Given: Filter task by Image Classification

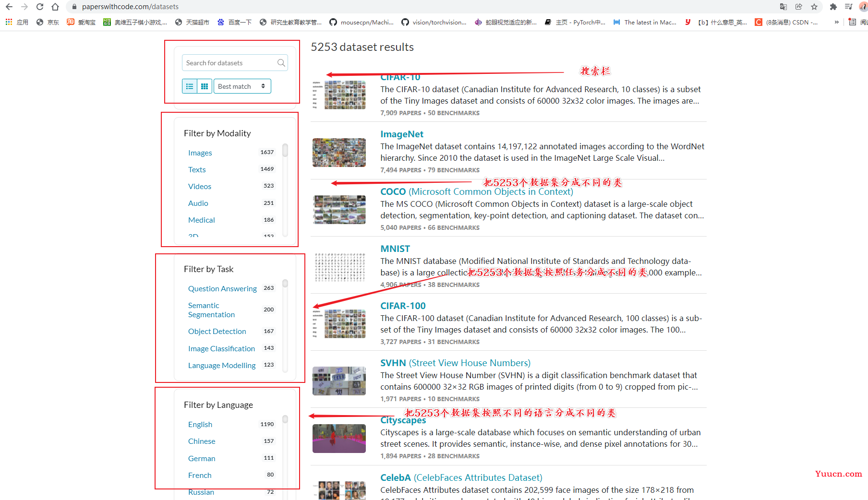Looking at the screenshot, I should (221, 348).
